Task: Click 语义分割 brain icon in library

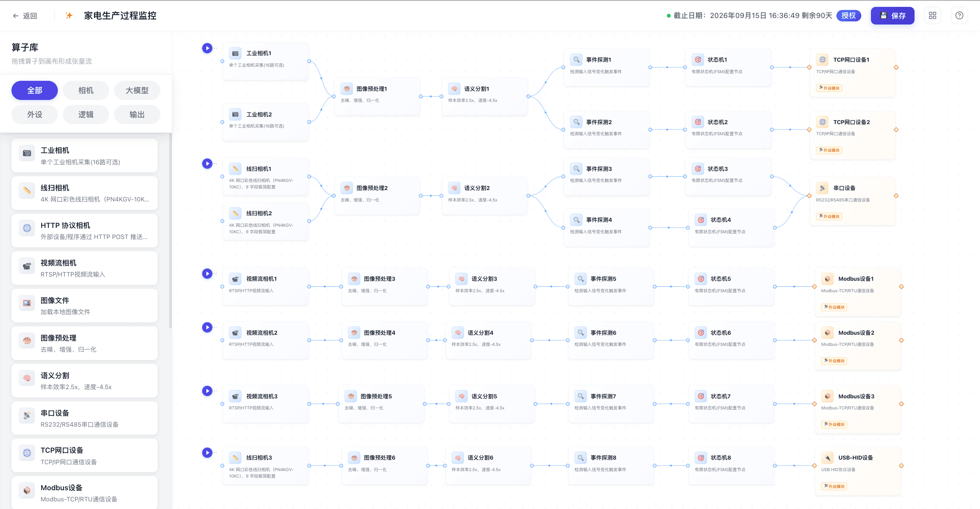Action: [x=27, y=378]
